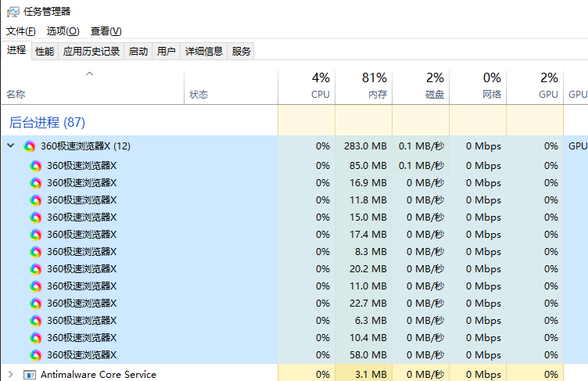Screen dimensions: 588x381
Task: Sort processes by 内存 81% column
Action: 364,87
